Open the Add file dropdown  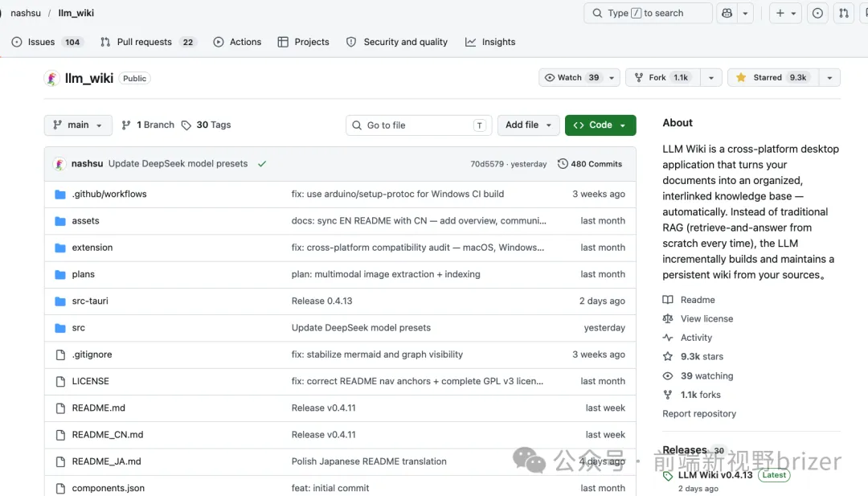(528, 125)
